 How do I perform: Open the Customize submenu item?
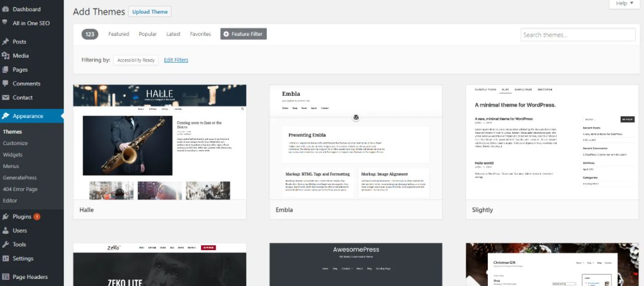click(15, 143)
